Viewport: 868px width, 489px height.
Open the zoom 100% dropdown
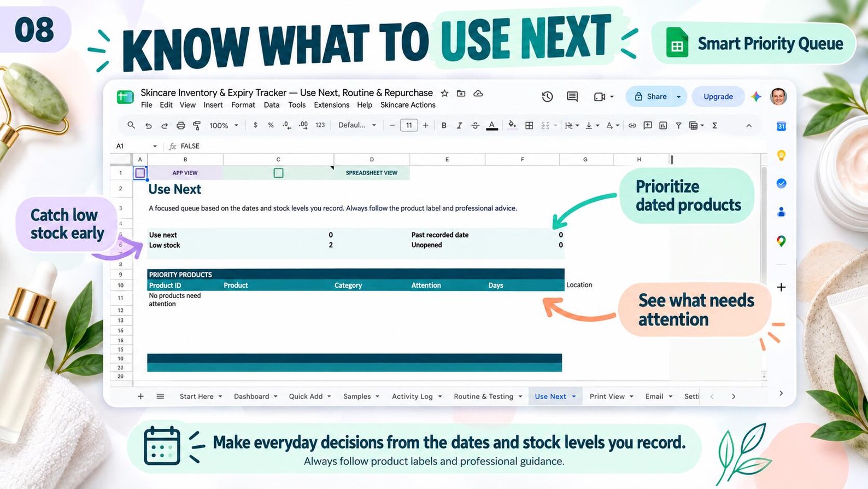[224, 125]
